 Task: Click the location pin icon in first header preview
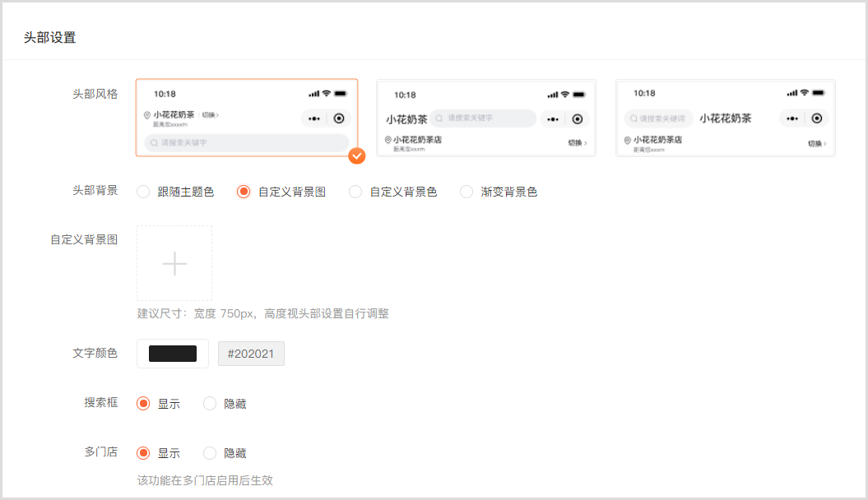(147, 115)
